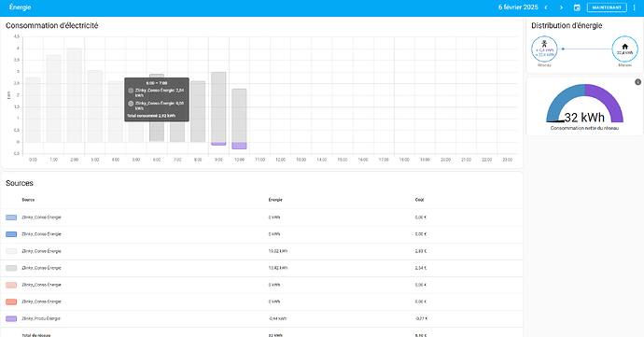Click the Énergie dashboard title
The width and height of the screenshot is (644, 337).
pos(20,7)
